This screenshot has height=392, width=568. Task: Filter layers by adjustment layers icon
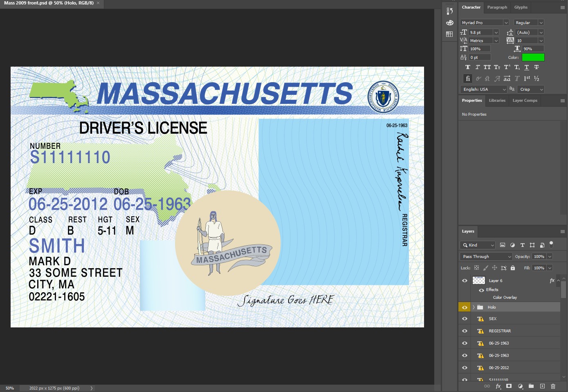click(512, 245)
